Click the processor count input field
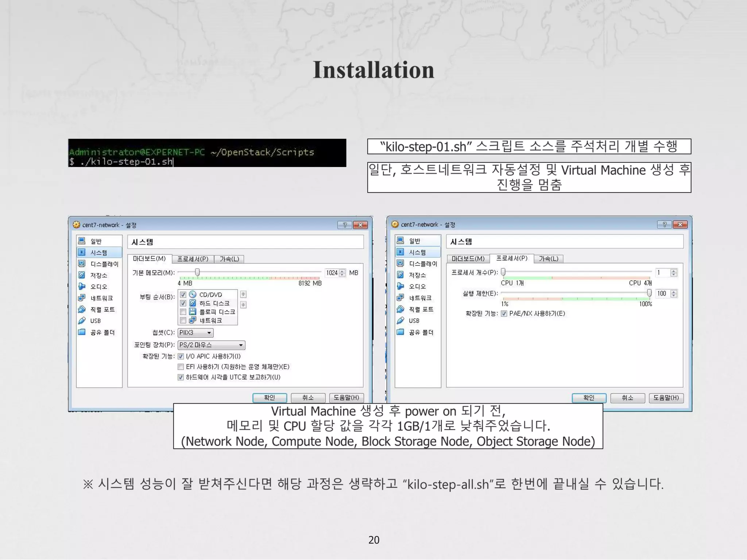The height and width of the screenshot is (560, 747). 663,272
